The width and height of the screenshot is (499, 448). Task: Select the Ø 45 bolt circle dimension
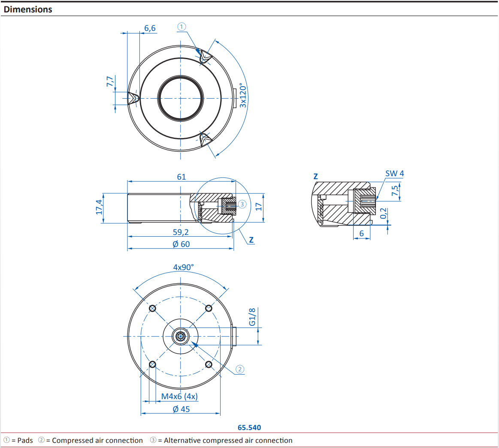(181, 409)
